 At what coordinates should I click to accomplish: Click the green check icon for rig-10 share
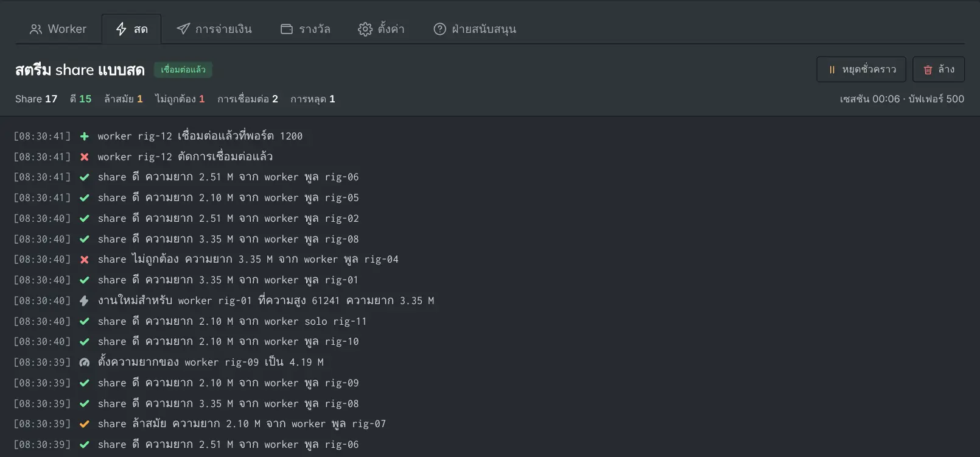point(85,342)
